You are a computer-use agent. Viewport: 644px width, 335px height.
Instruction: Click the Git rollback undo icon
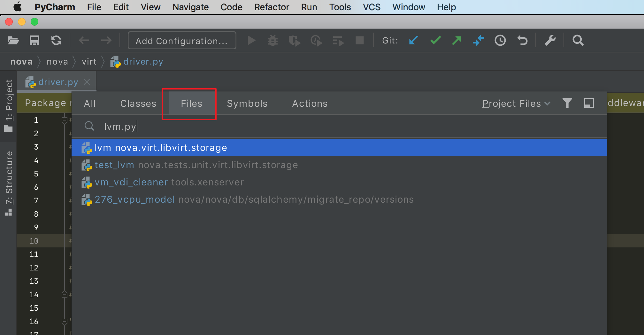522,41
